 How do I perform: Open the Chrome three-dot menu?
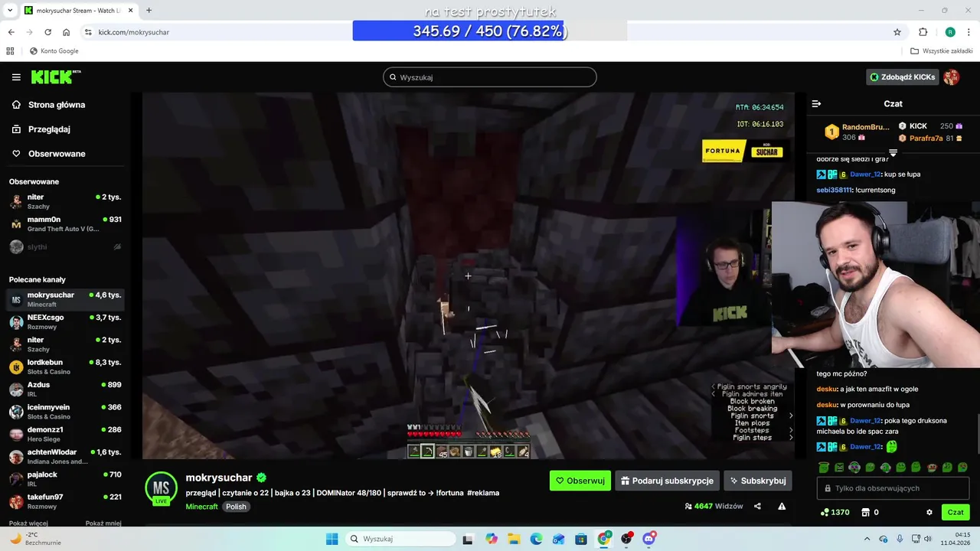pyautogui.click(x=969, y=32)
